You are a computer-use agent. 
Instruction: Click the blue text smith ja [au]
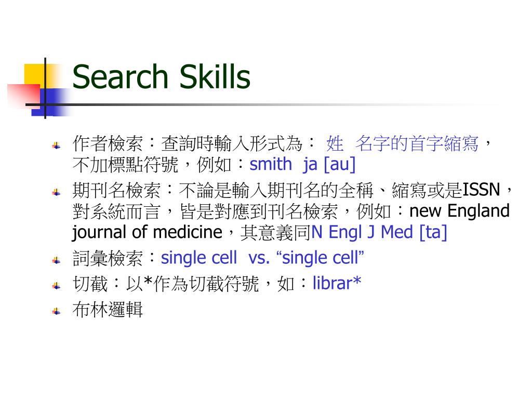coord(303,165)
